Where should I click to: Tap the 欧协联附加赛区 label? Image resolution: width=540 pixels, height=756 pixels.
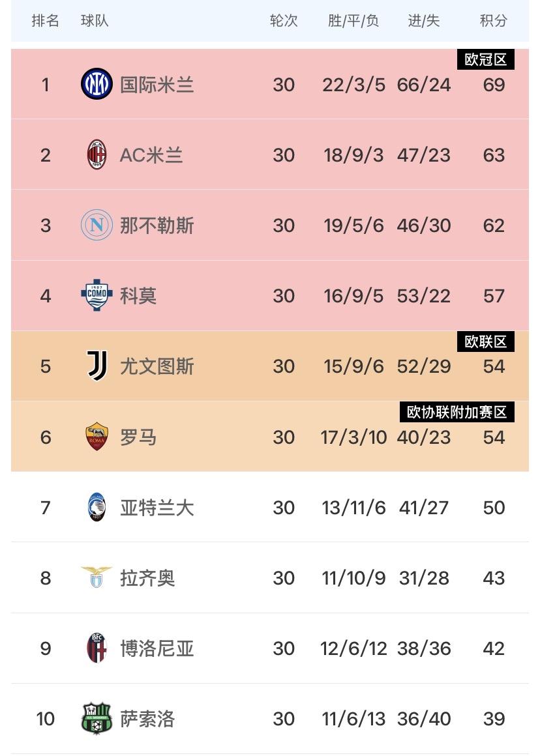457,412
